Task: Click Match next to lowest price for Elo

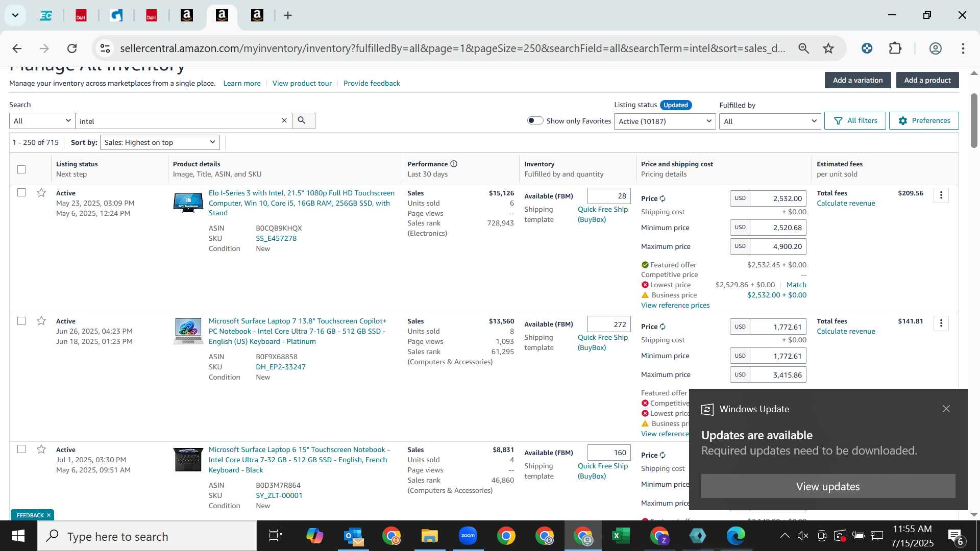Action: pos(796,285)
